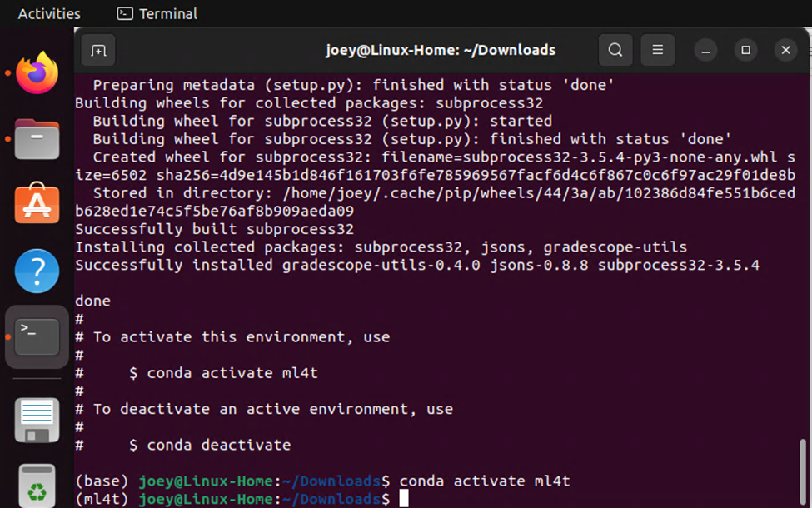Click the 'Preparing metadata (setup.py)' line
This screenshot has height=508, width=812.
coord(354,85)
